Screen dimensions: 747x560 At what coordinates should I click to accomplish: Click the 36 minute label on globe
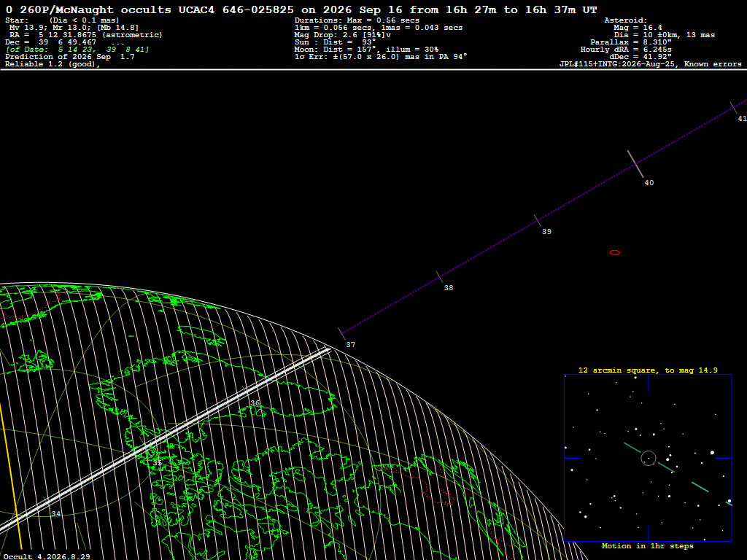pyautogui.click(x=255, y=402)
